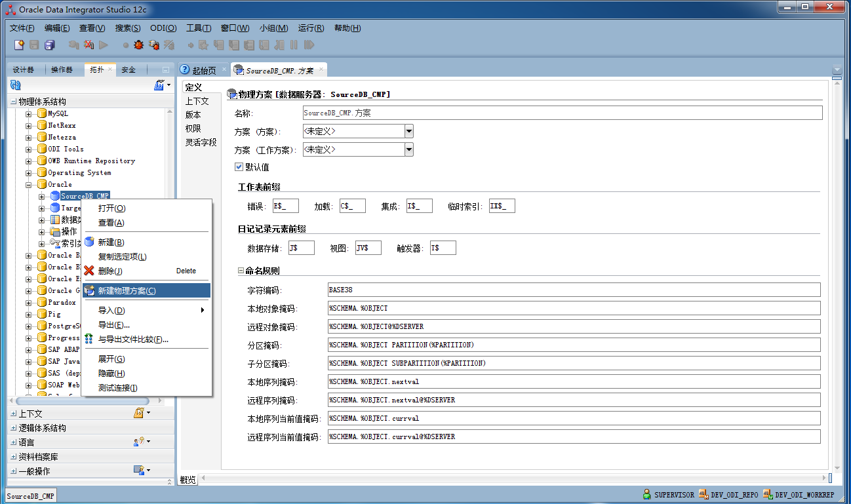
Task: Click the green run arrow toolbar icon
Action: coord(104,45)
